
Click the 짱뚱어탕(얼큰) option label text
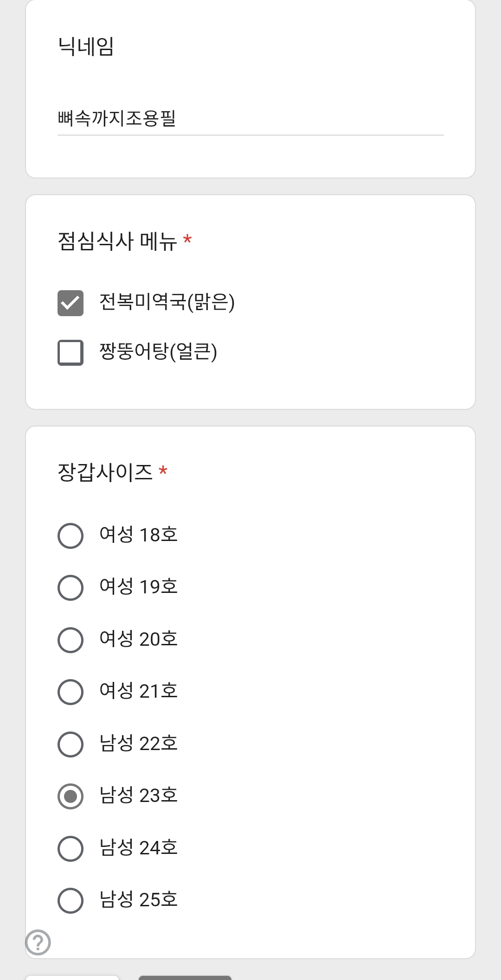click(158, 352)
